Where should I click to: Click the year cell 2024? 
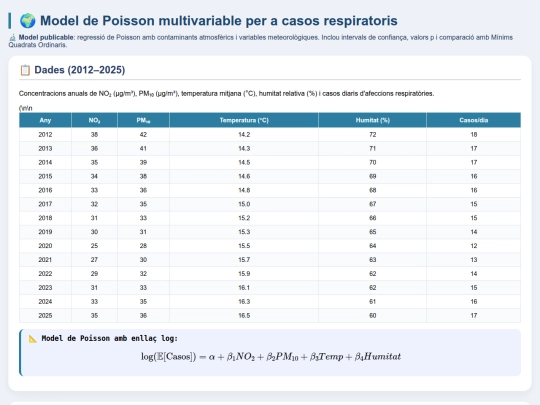[45, 302]
